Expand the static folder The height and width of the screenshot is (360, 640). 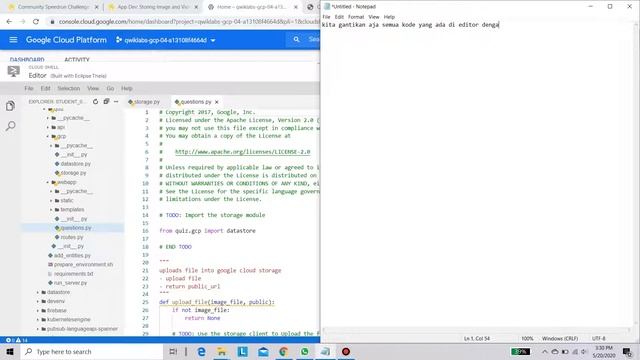point(51,200)
